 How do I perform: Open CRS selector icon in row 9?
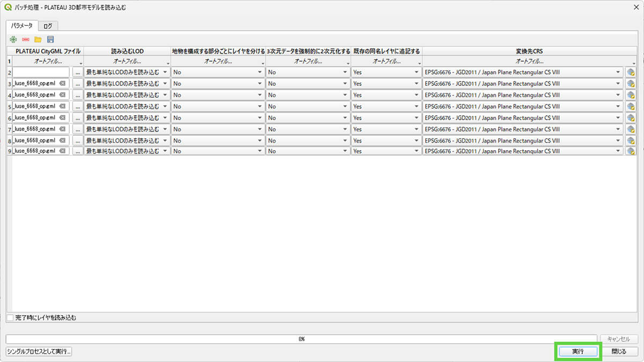click(x=631, y=151)
